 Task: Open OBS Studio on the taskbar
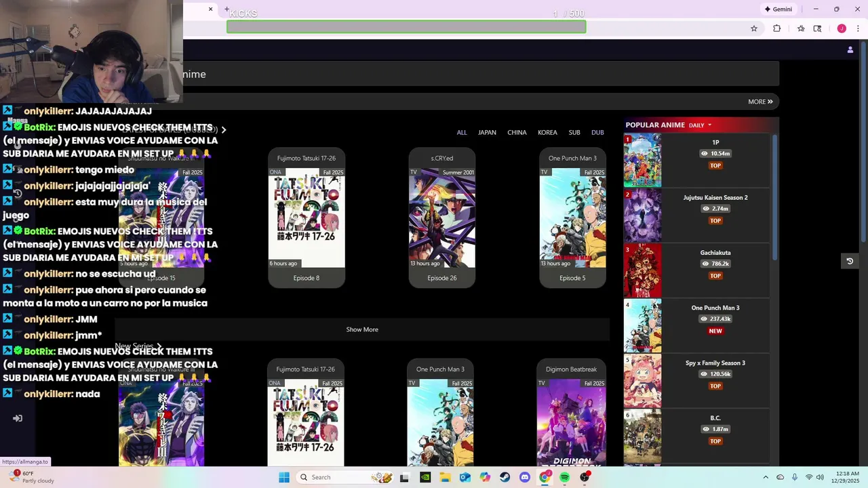pos(585,477)
